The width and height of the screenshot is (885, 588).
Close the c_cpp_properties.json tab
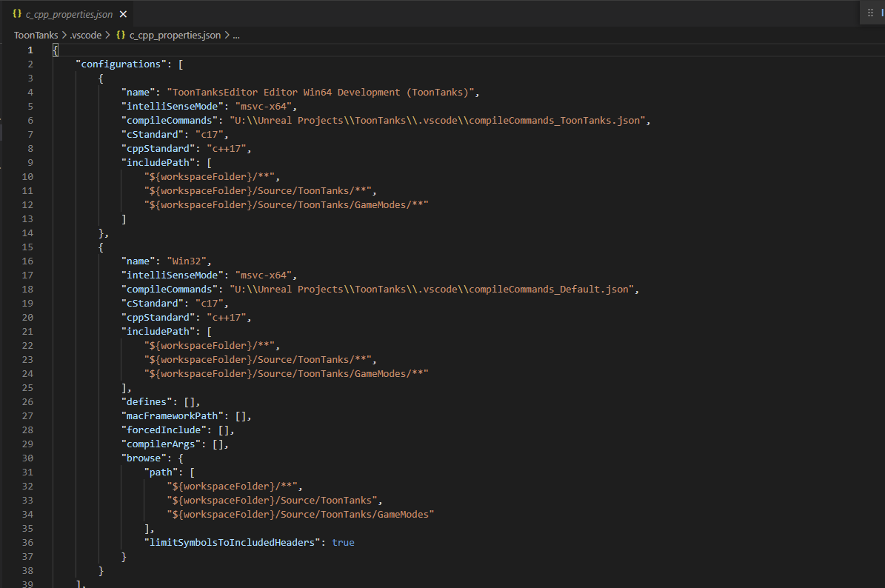(x=123, y=13)
